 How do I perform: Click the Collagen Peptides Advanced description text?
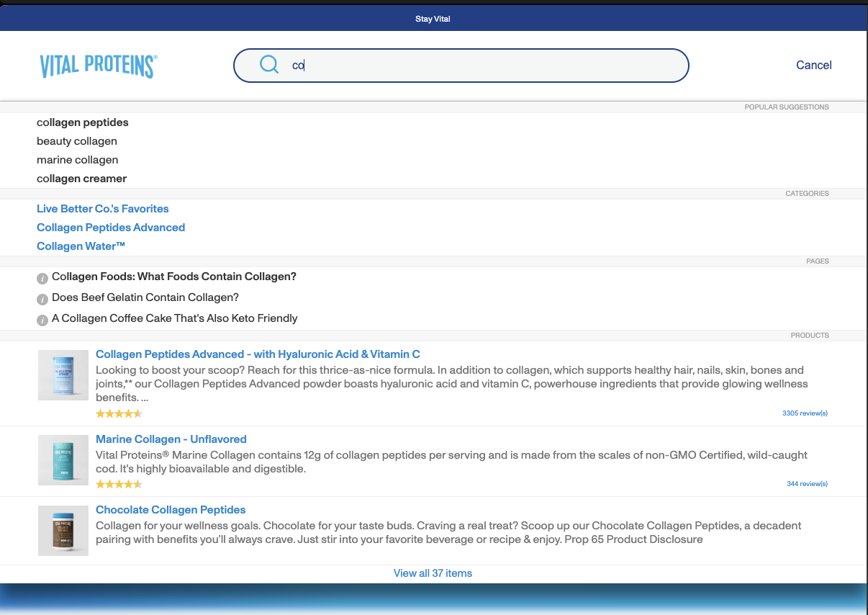452,384
